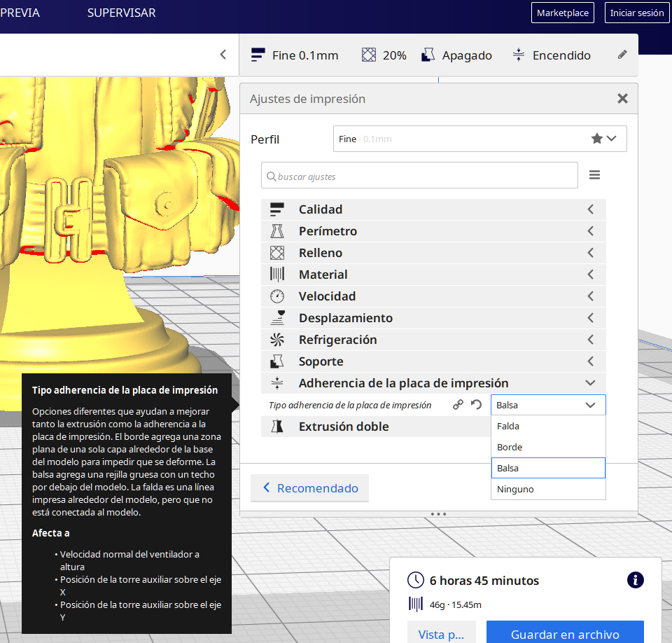This screenshot has height=643, width=672.
Task: Open the Marketplace
Action: tap(562, 13)
